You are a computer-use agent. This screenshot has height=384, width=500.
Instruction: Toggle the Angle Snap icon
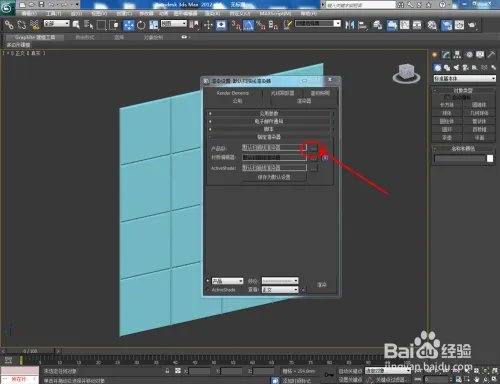pyautogui.click(x=248, y=25)
